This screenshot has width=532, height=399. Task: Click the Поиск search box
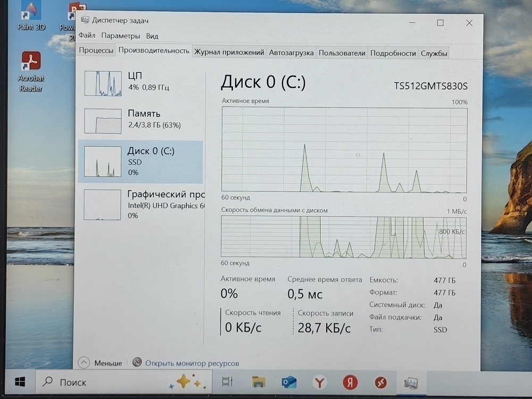click(x=74, y=382)
